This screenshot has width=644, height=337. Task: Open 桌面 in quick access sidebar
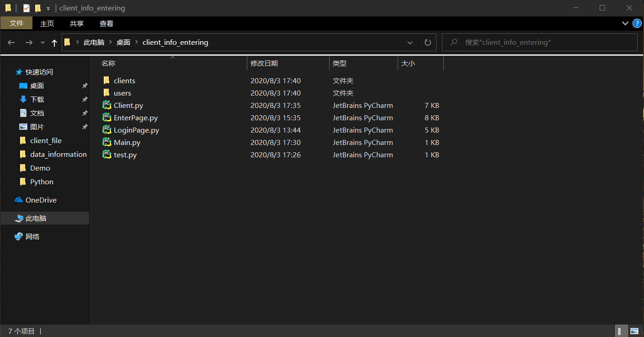coord(37,86)
